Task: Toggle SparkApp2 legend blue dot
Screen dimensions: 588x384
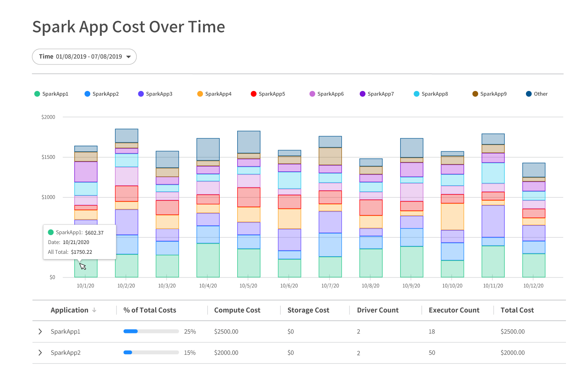Action: 87,94
